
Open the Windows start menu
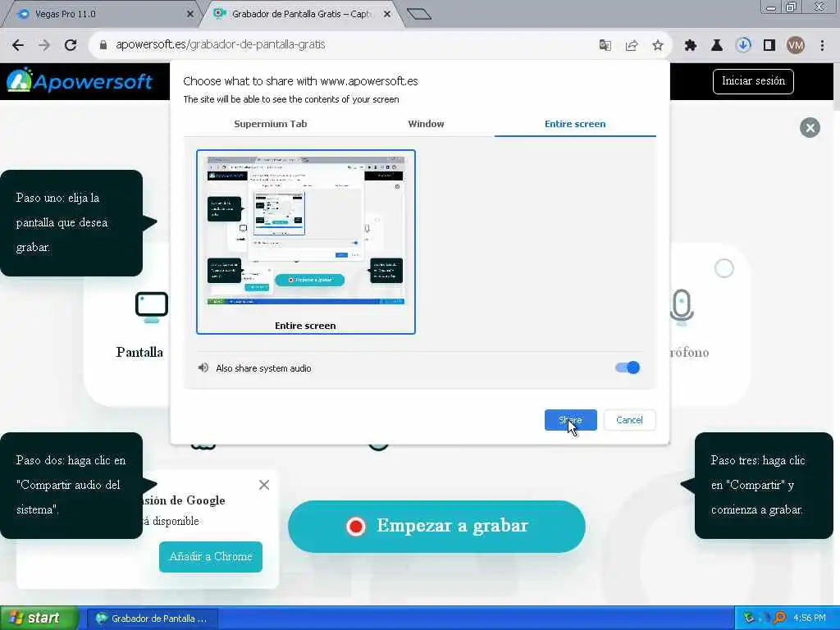pos(39,619)
